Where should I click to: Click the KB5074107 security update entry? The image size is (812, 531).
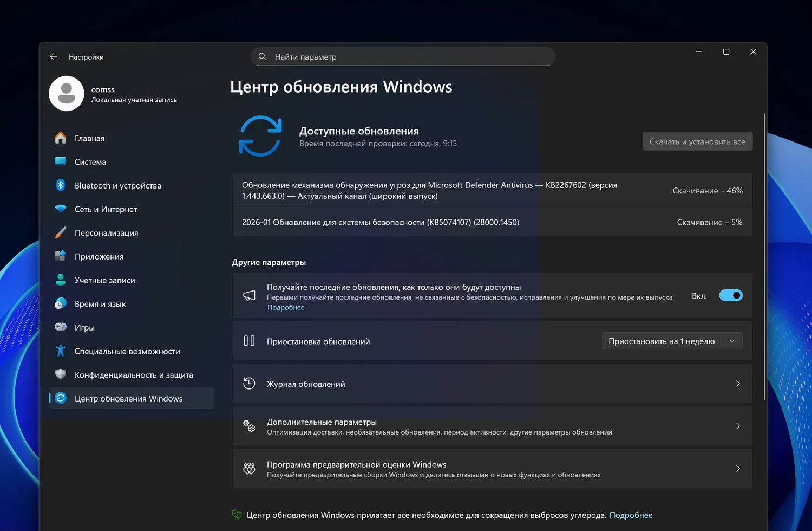[x=492, y=222]
